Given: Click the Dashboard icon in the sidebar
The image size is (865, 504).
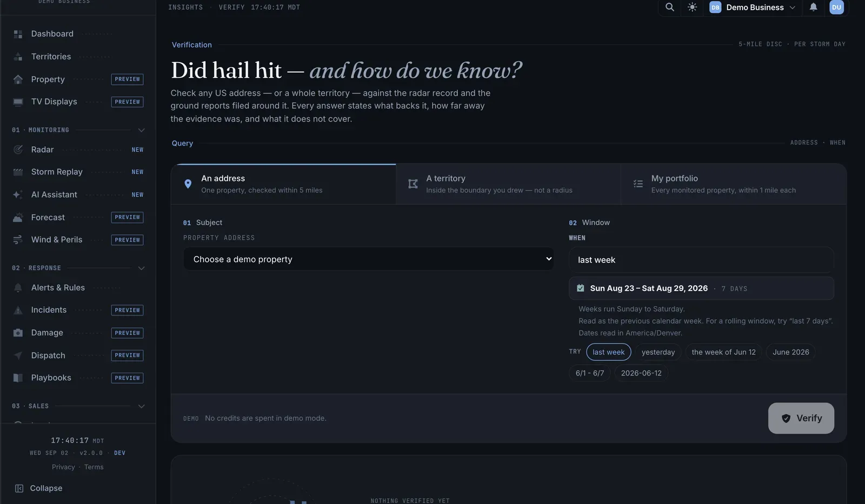Looking at the screenshot, I should click(18, 34).
